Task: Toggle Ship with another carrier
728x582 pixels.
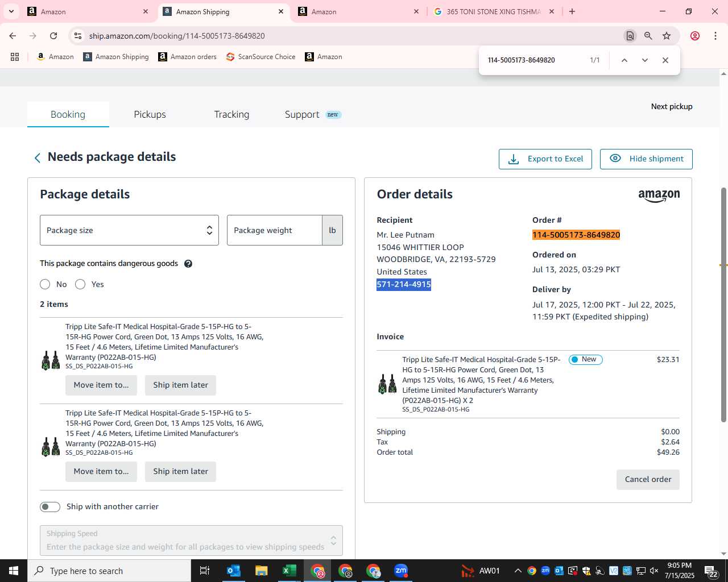Action: [50, 507]
